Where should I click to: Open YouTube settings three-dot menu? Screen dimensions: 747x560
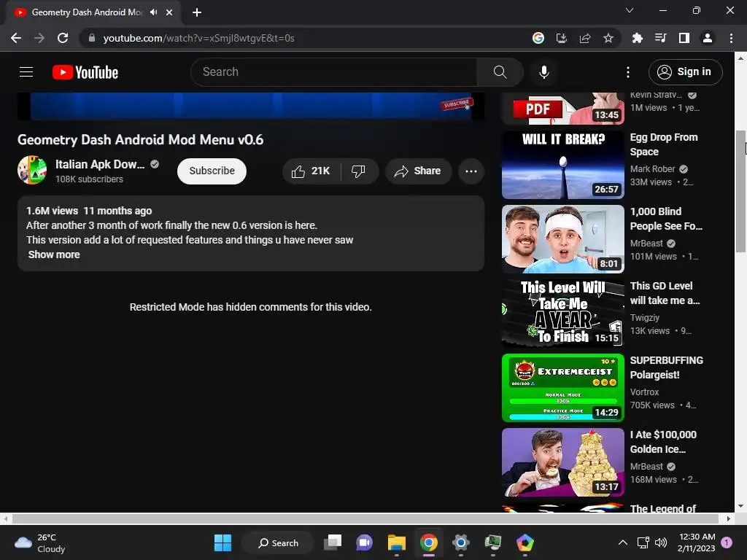coord(628,72)
